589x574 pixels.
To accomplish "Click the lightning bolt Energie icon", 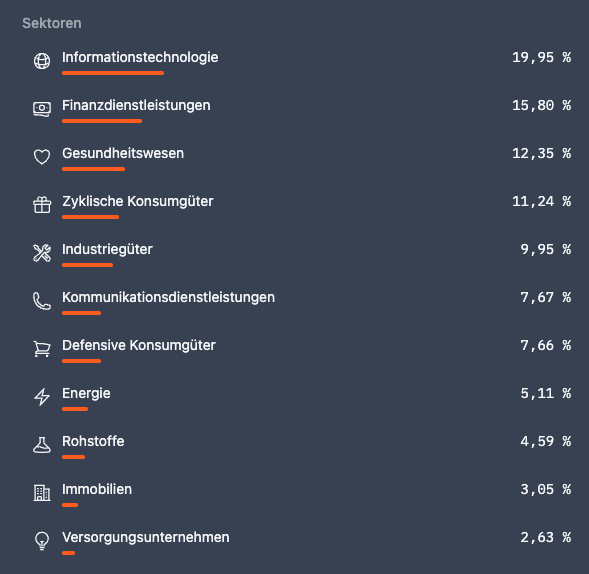I will [x=42, y=397].
